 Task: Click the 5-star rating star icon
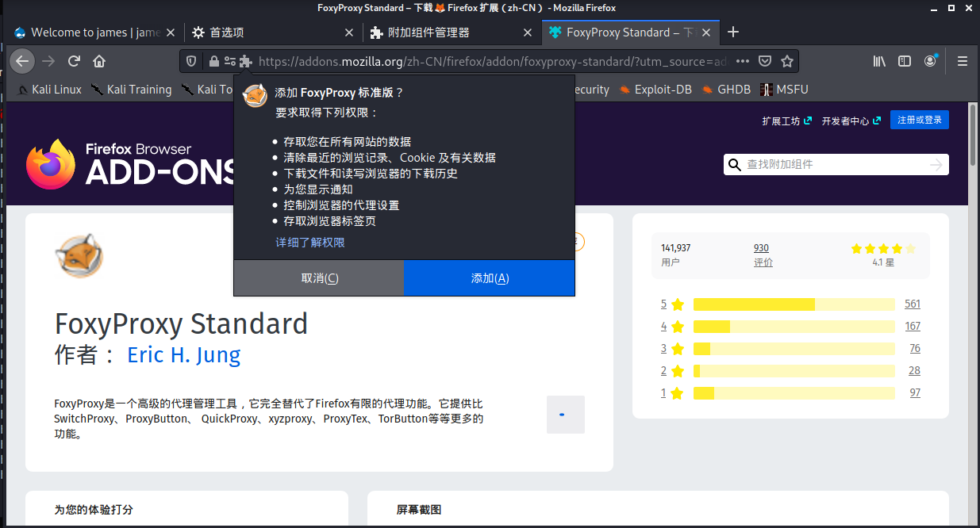[x=677, y=304]
